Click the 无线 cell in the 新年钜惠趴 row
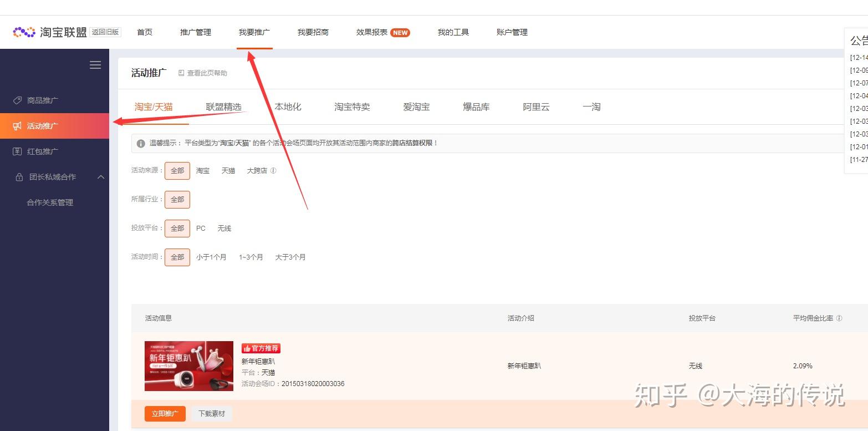This screenshot has width=868, height=431. click(x=696, y=366)
